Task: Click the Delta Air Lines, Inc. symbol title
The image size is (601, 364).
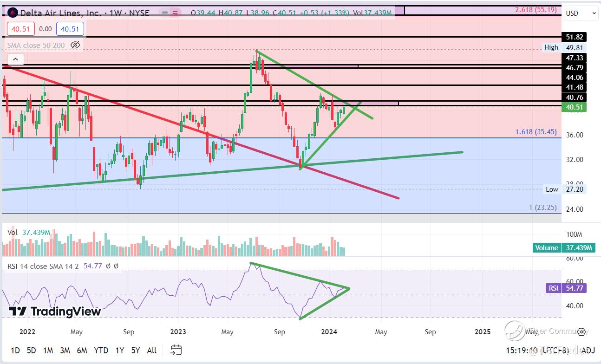Action: coord(60,13)
